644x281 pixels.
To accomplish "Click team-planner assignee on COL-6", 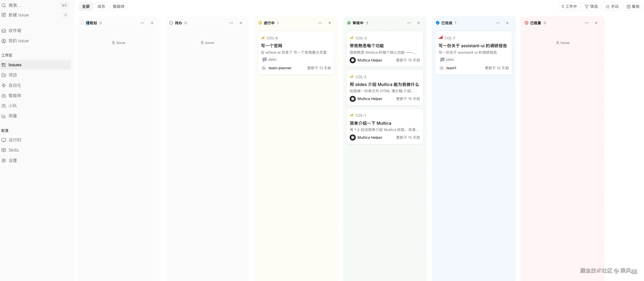I will [x=276, y=68].
